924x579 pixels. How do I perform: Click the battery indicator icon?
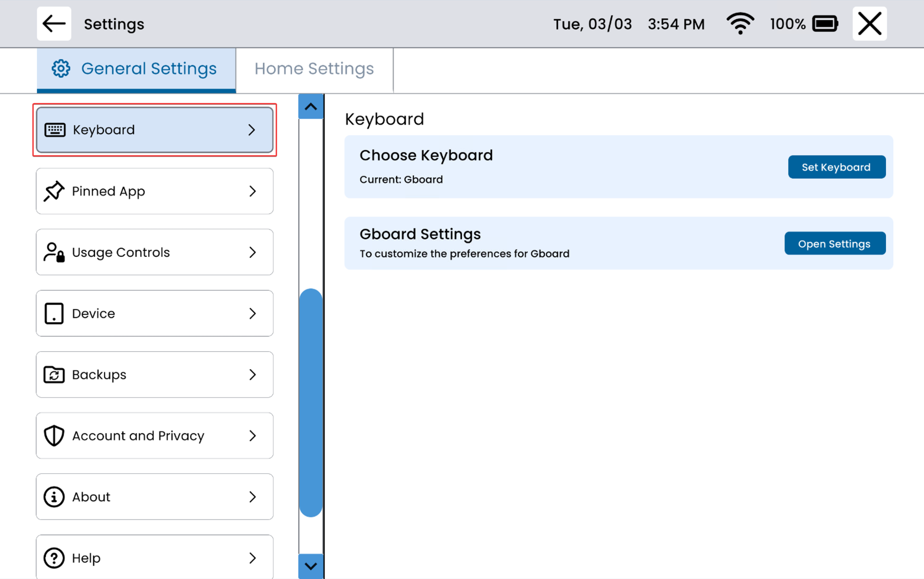(x=825, y=24)
